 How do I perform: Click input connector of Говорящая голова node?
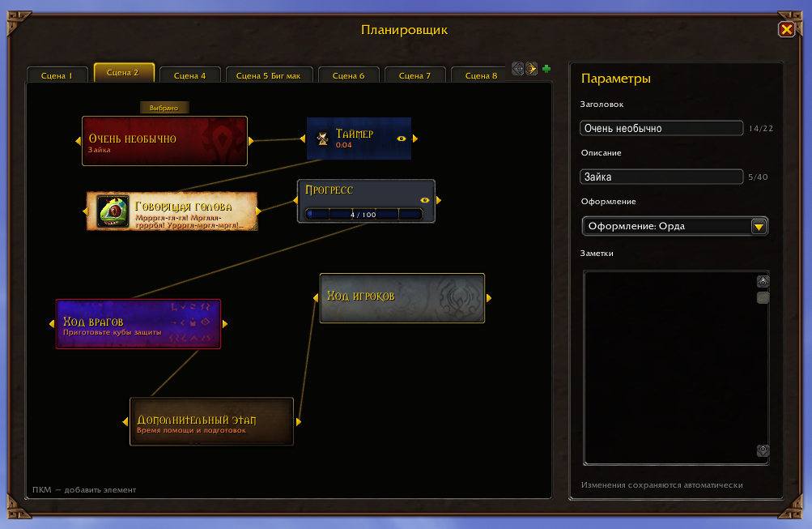(86, 211)
